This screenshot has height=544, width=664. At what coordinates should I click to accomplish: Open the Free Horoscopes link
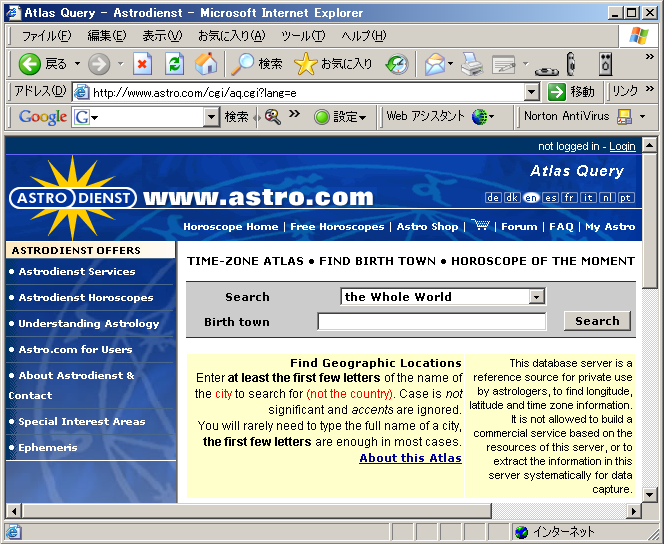337,226
